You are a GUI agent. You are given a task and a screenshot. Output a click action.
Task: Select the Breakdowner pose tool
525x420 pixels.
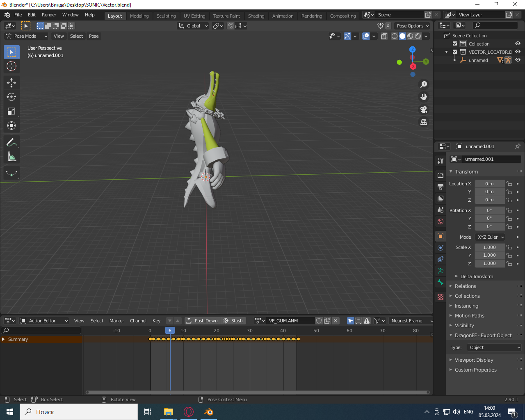pos(11,173)
